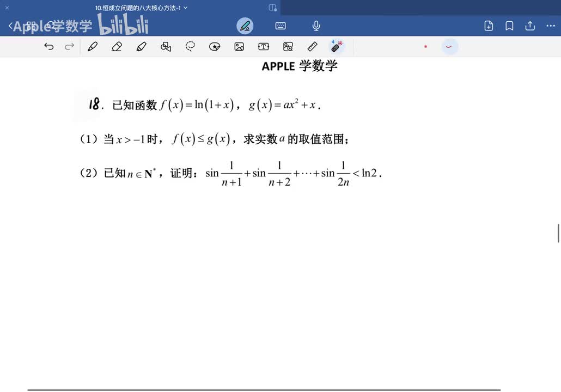This screenshot has height=392, width=561.
Task: Click the sin 1/(n+1) term
Action: [224, 174]
